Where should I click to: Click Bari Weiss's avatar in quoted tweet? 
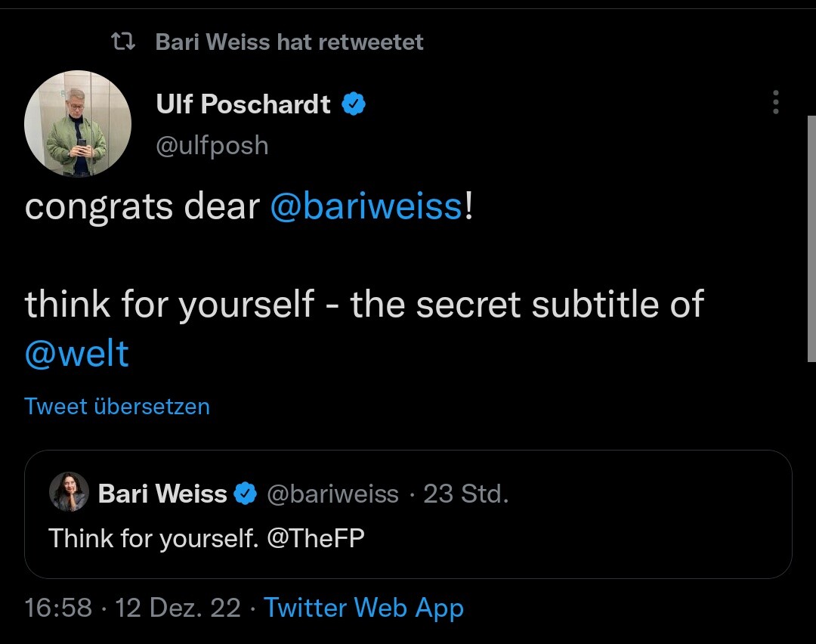click(69, 494)
